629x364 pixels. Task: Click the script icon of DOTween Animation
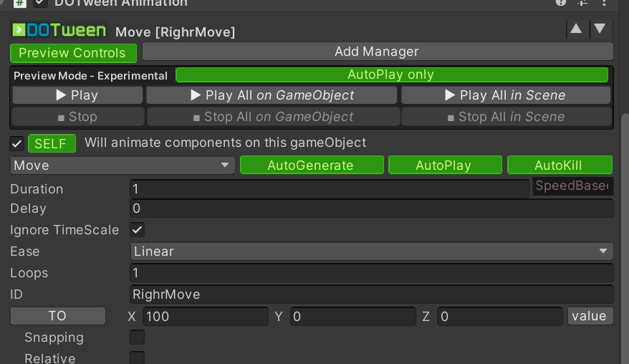coord(19,3)
